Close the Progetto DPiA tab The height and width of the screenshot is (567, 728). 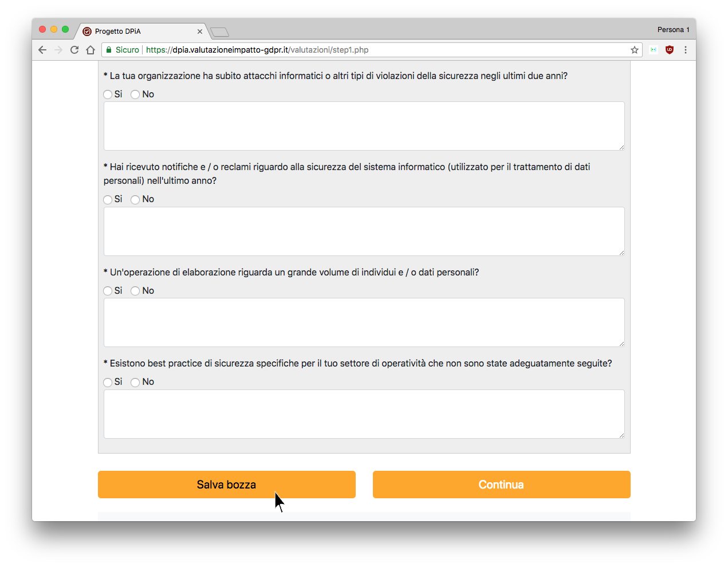click(x=200, y=31)
